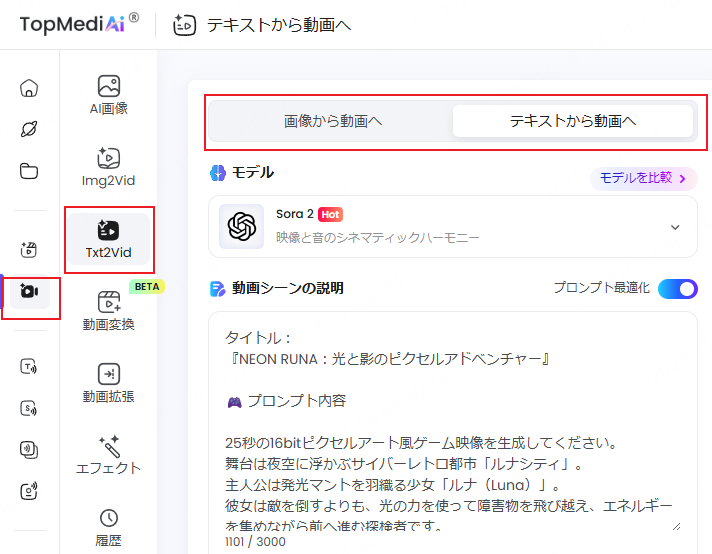Click the BETA badge on 動画変換
The width and height of the screenshot is (712, 554).
click(x=147, y=287)
